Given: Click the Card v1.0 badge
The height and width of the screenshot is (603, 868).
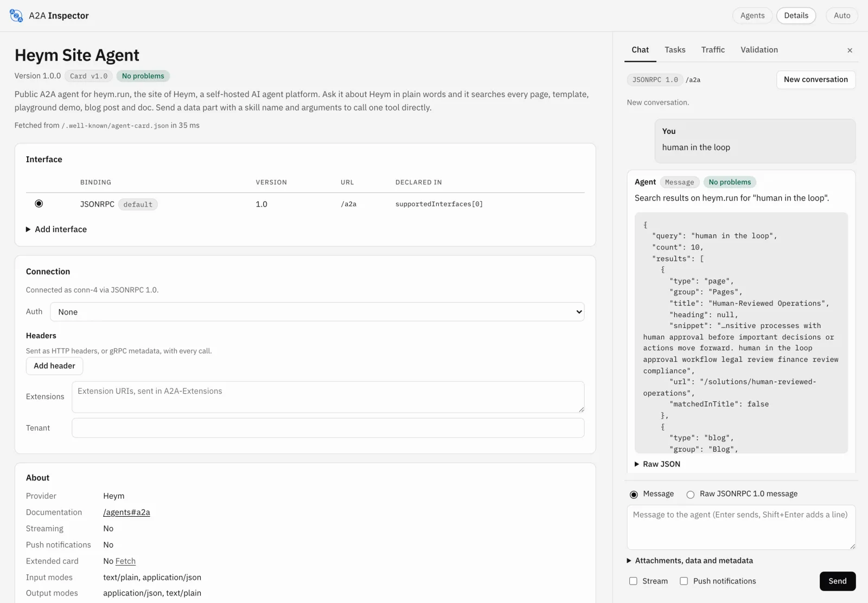Looking at the screenshot, I should tap(88, 76).
